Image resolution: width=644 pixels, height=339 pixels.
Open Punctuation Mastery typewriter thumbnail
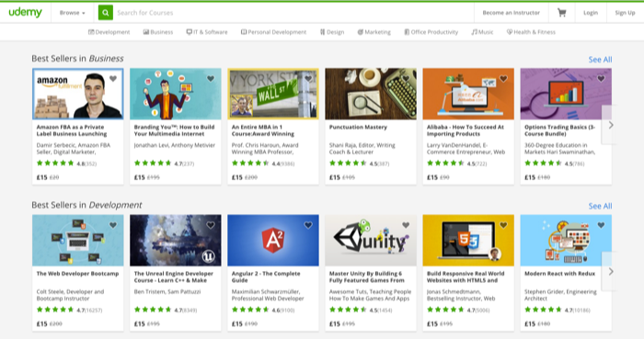[x=371, y=94]
